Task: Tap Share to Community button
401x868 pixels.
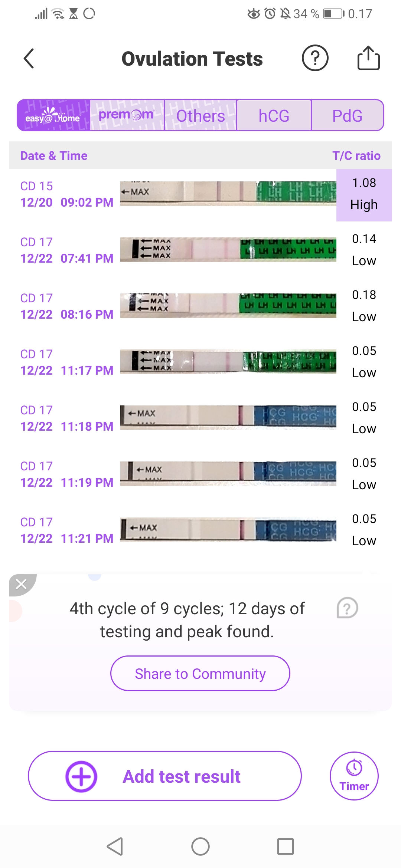Action: (x=200, y=673)
